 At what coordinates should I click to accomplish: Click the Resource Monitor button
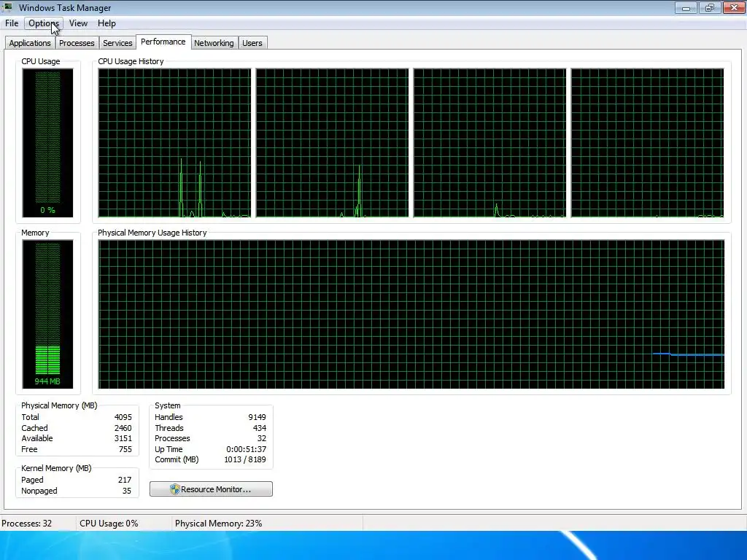click(211, 489)
